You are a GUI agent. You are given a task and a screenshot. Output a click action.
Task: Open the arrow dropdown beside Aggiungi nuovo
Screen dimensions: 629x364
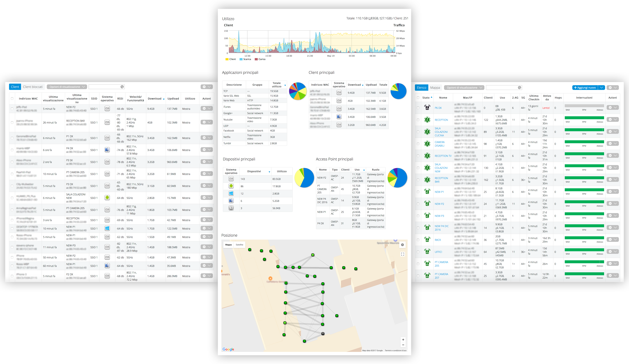pyautogui.click(x=602, y=88)
